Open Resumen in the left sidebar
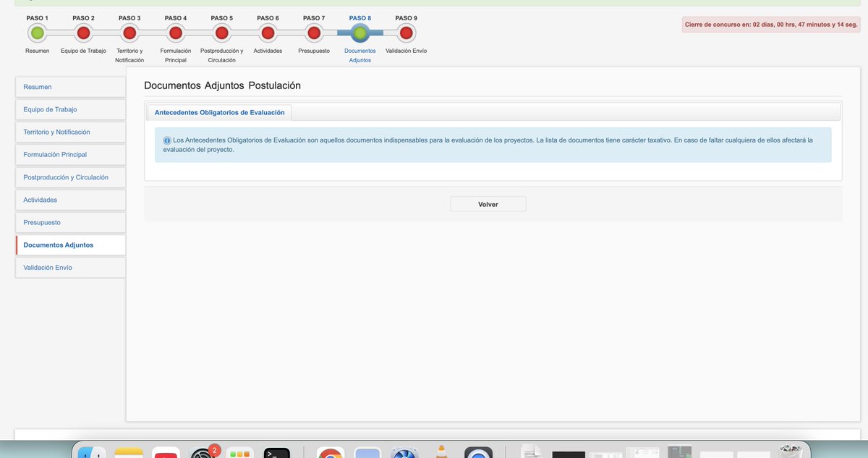868x458 pixels. coord(70,87)
